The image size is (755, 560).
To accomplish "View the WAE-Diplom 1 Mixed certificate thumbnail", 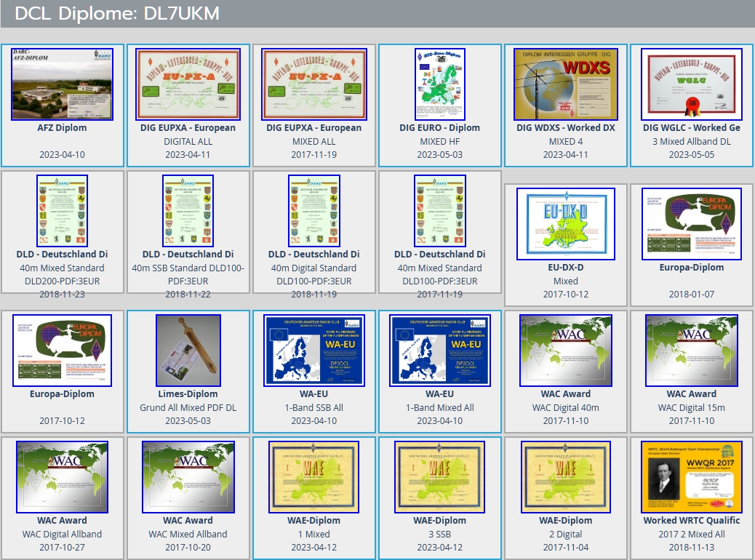I will click(x=314, y=477).
